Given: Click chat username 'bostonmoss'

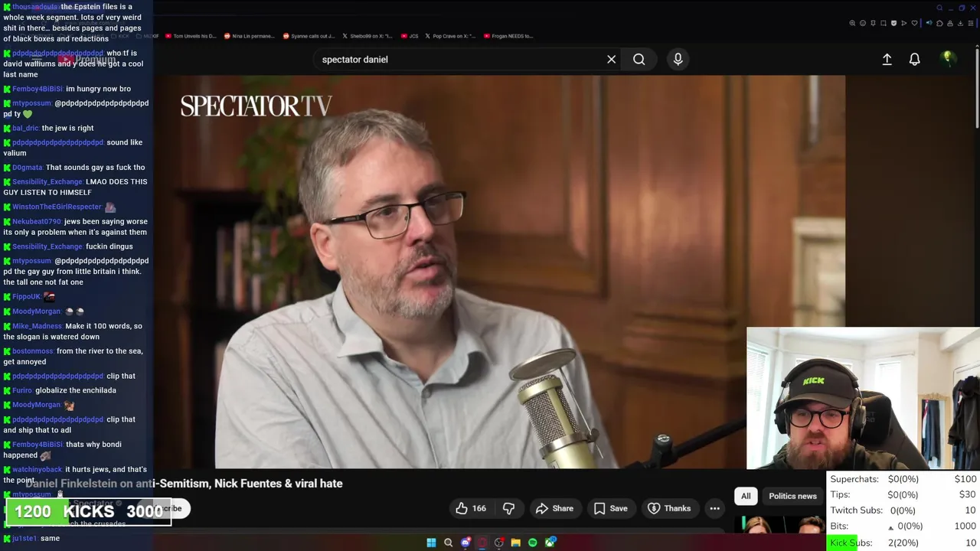Looking at the screenshot, I should pyautogui.click(x=33, y=351).
